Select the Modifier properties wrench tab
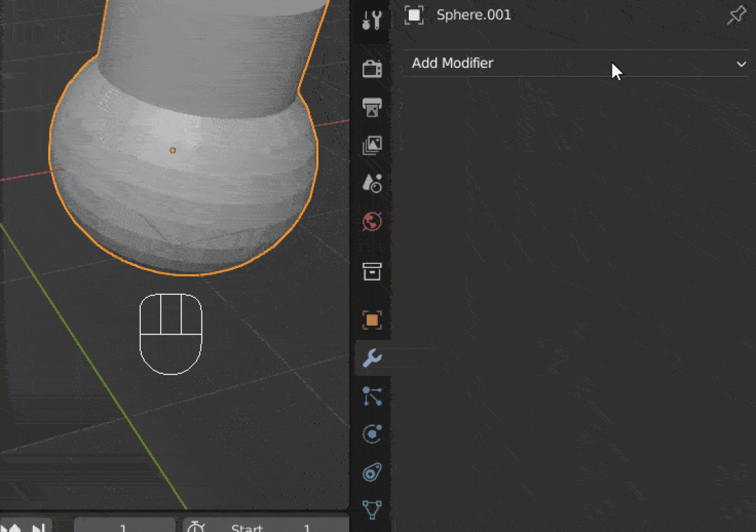Screen dimensions: 756x532 tap(372, 358)
